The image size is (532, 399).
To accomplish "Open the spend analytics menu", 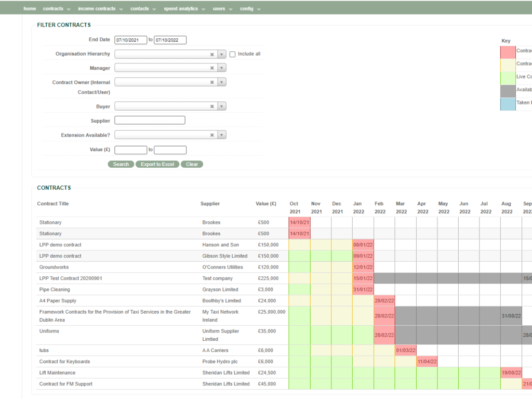I will coord(181,8).
